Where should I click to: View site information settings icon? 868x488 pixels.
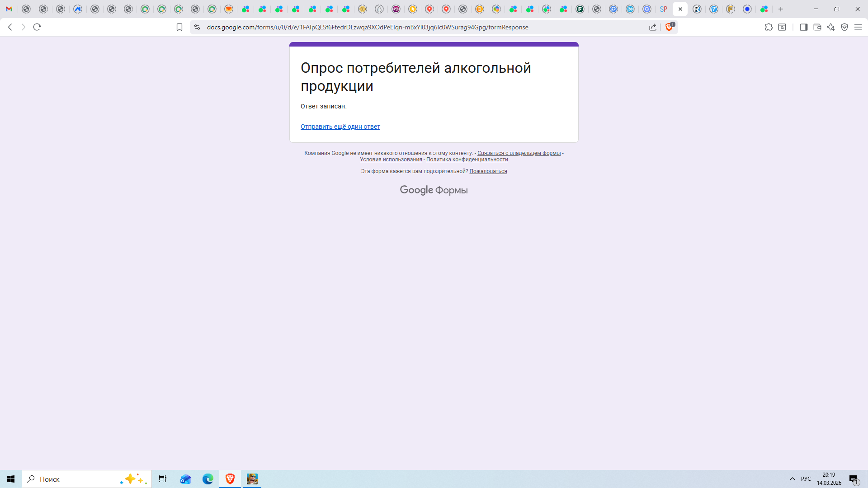(197, 27)
